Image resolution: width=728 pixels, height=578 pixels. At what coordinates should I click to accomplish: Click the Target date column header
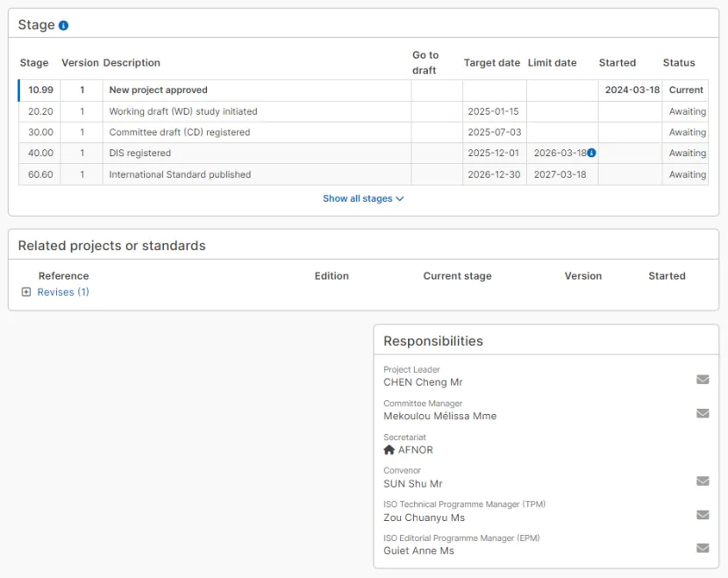[x=491, y=63]
